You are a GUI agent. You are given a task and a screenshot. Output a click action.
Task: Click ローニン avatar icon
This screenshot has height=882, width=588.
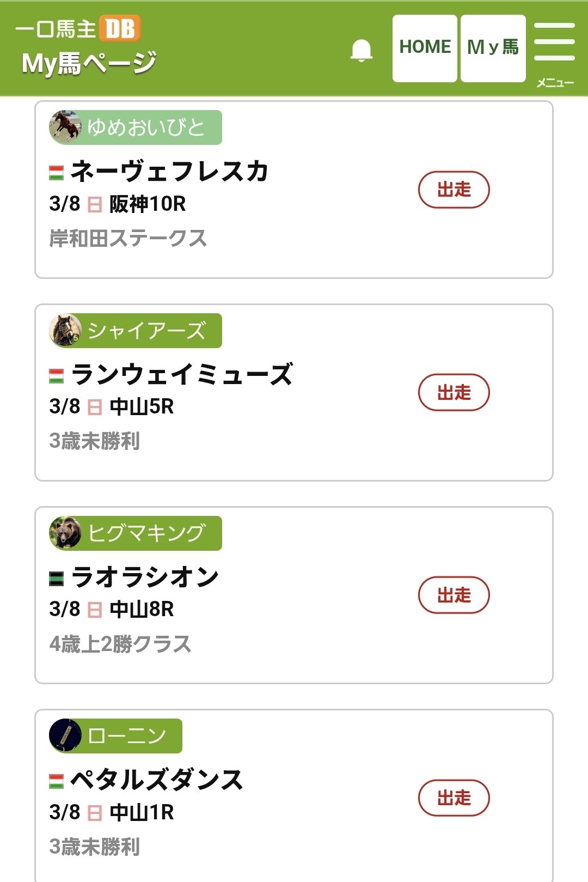[x=65, y=735]
